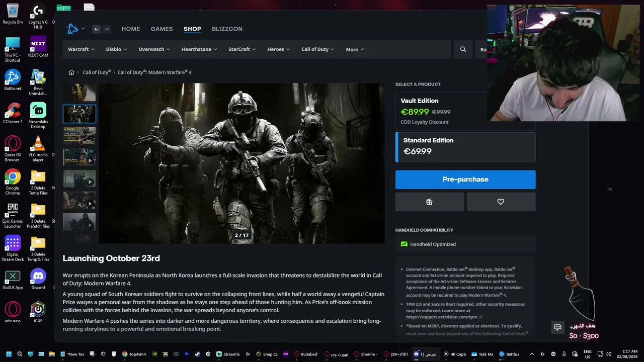Click the Battle.net logo in the header
Screen dimensions: 644x362
pos(72,29)
